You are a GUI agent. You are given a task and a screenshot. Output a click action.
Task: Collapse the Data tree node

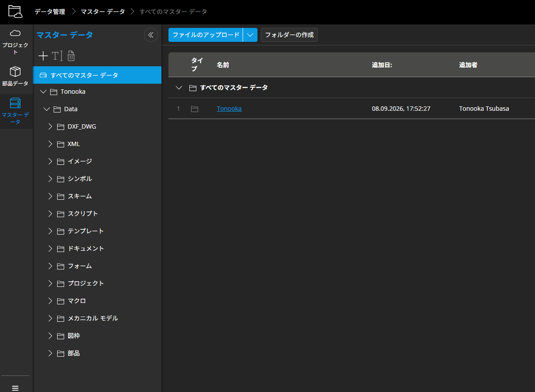47,109
